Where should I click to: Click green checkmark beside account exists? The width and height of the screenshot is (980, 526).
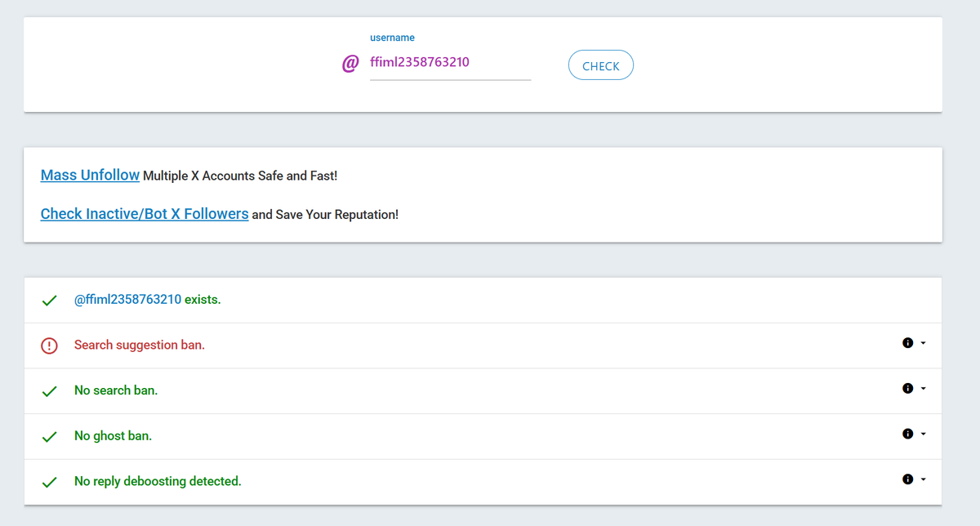[x=49, y=301]
